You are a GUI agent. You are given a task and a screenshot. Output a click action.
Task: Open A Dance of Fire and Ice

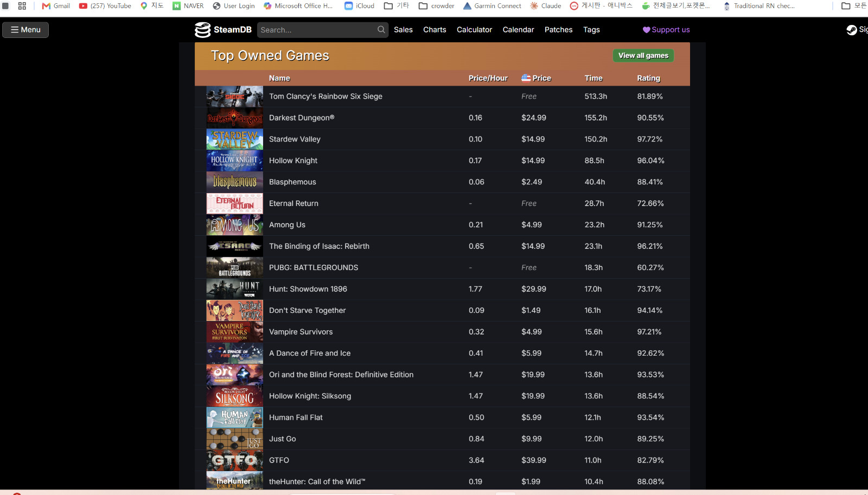(310, 353)
